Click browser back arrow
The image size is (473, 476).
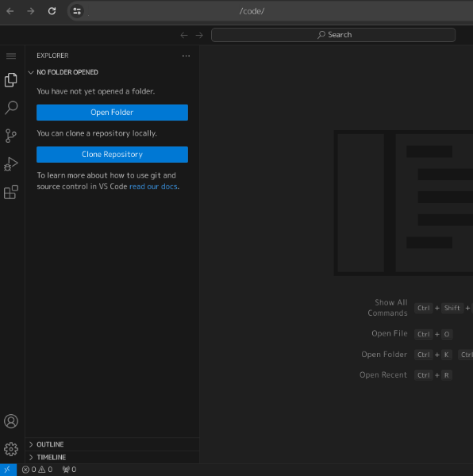click(10, 11)
